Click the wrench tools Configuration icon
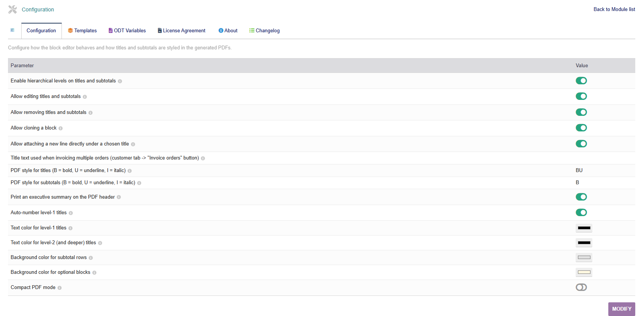Viewport: 644px width, 316px height. click(13, 9)
